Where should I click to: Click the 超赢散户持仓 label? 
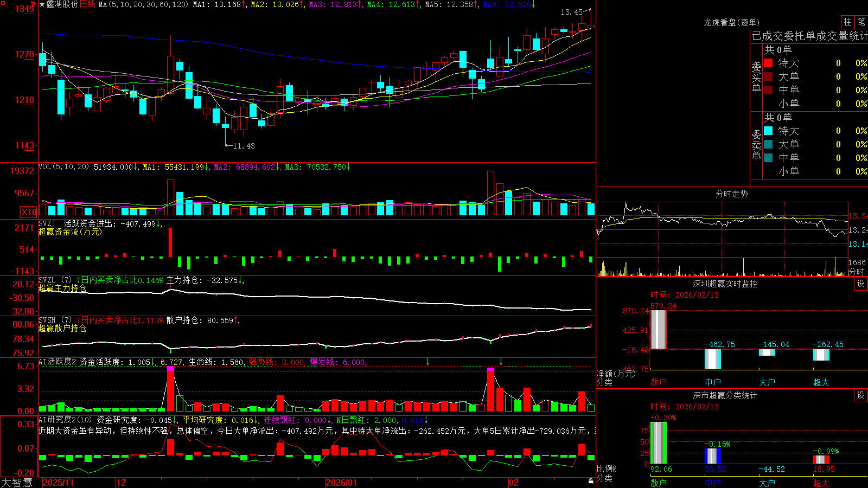pyautogui.click(x=62, y=328)
